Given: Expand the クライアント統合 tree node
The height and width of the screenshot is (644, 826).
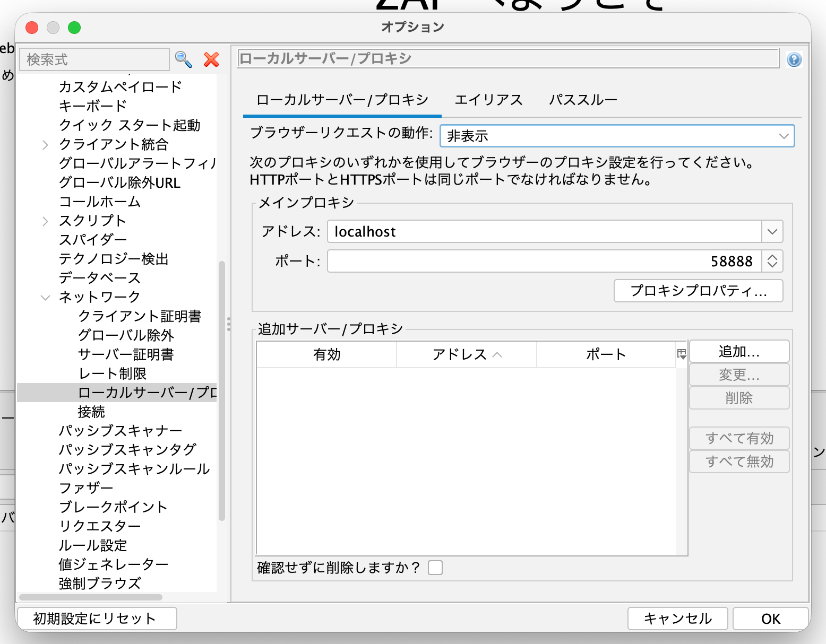Looking at the screenshot, I should [46, 144].
